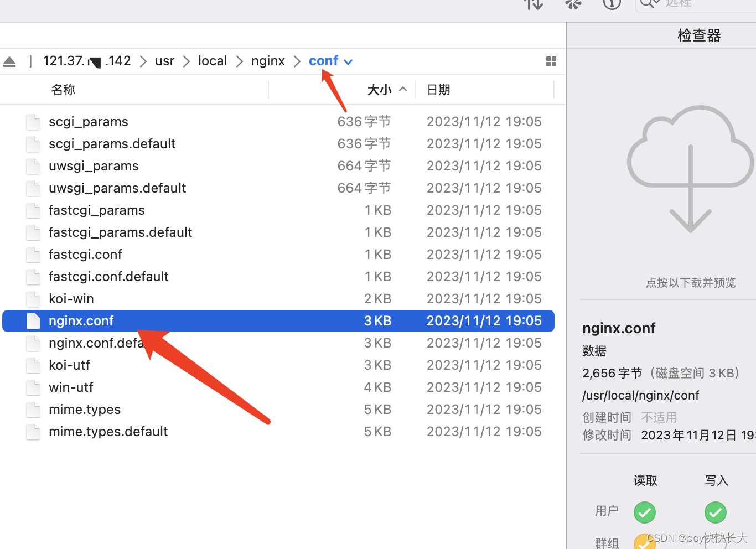Select the fastcgi_params.default file row
Screen dimensions: 756x549
pos(278,232)
